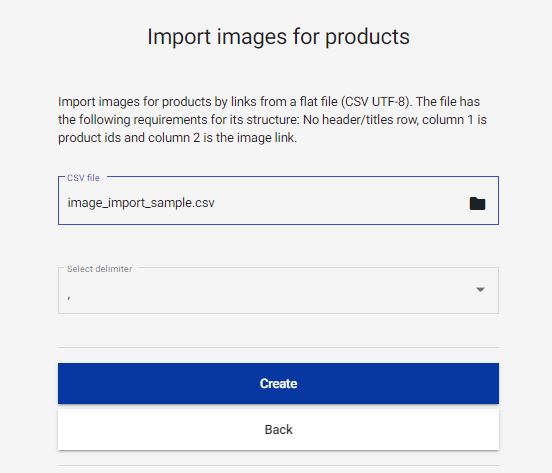Click the import instructions paragraph
The width and height of the screenshot is (552, 473).
coord(272,120)
